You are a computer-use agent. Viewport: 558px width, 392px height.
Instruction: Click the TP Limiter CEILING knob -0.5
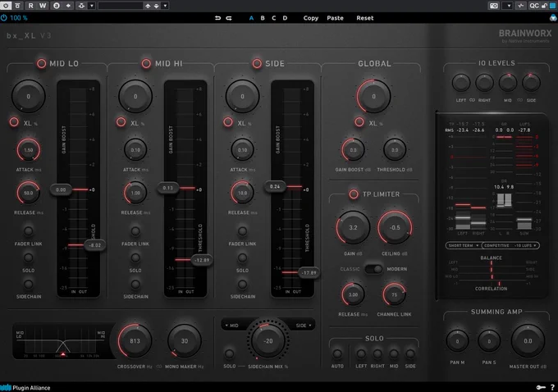coord(395,228)
